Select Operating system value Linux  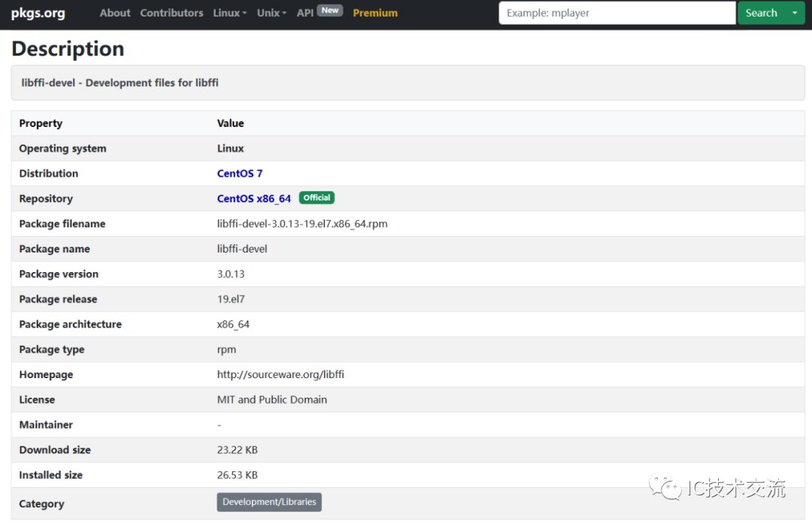(x=231, y=149)
